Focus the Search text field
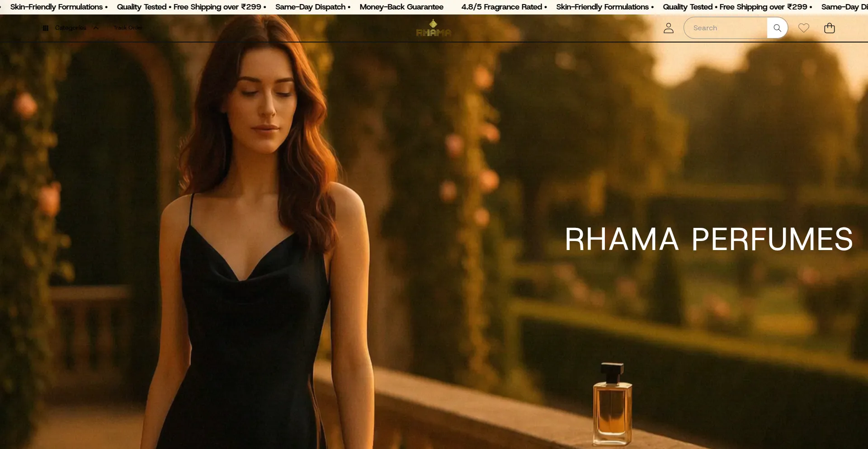Screen dimensions: 868x449 (x=726, y=28)
